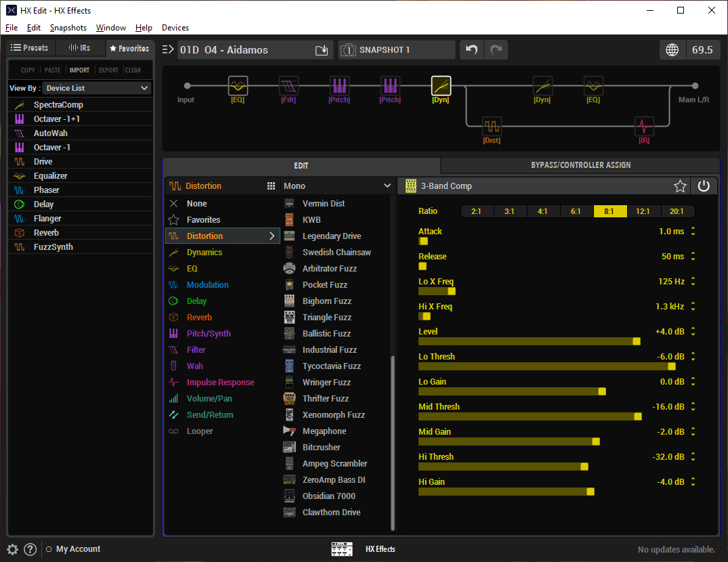Adjust the Level value stepper

coord(693,331)
